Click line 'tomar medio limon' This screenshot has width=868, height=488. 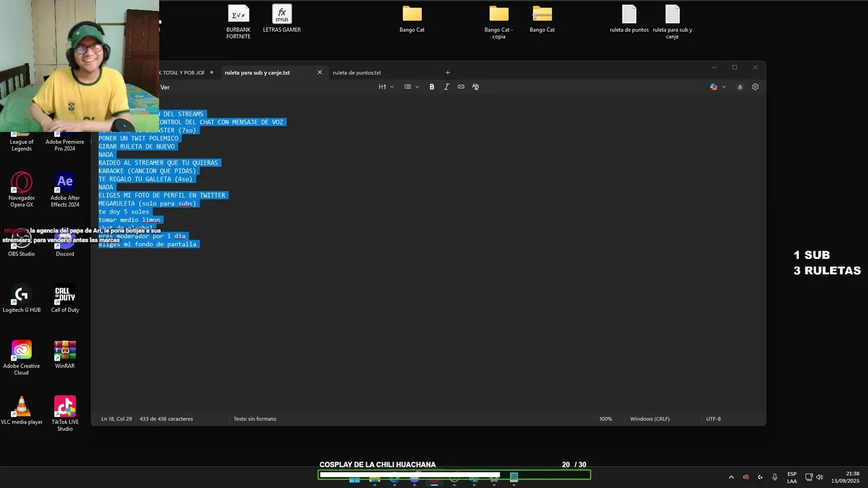(130, 220)
